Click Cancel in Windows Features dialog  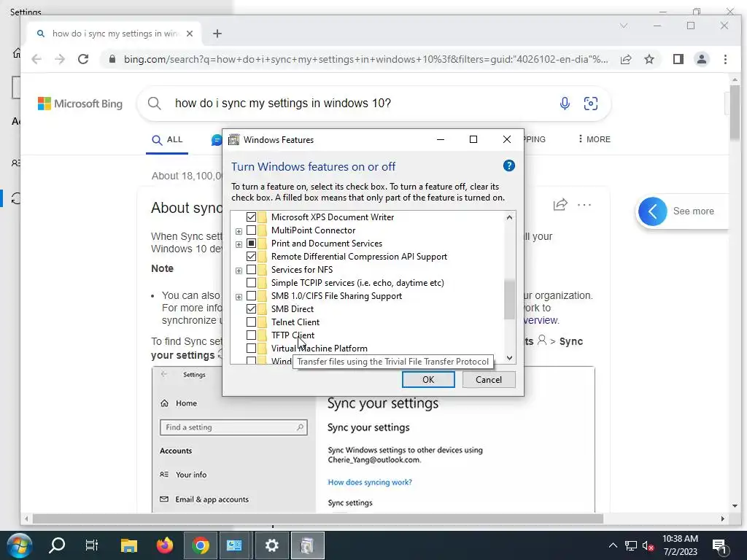[489, 379]
